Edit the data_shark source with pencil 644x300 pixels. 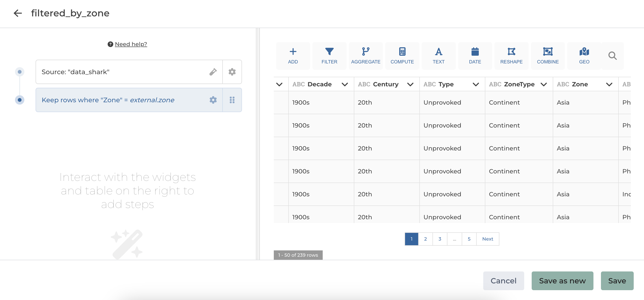pos(213,72)
